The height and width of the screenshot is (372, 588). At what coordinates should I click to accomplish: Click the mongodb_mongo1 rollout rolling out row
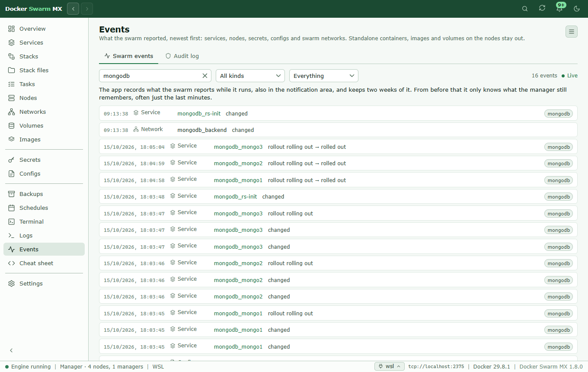coord(338,313)
